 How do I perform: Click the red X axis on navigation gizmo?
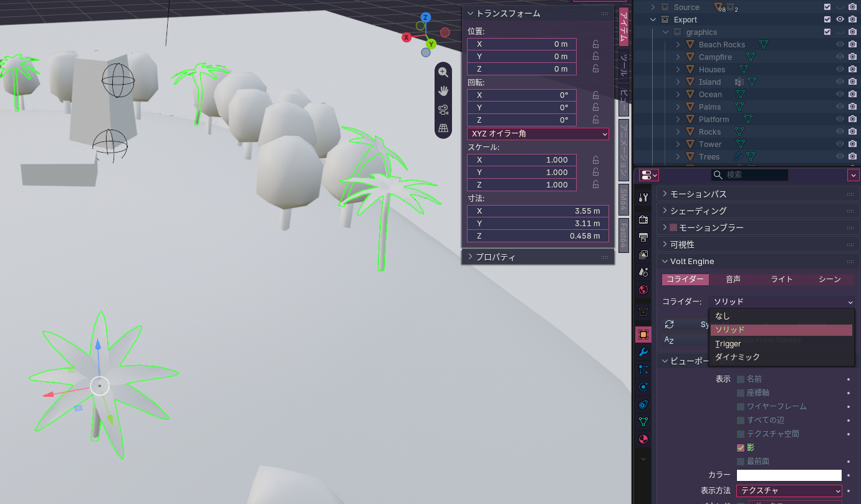click(x=406, y=37)
